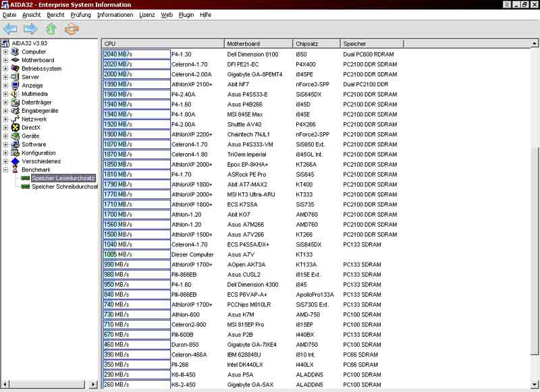
Task: Click the Software tree icon
Action: coord(15,144)
